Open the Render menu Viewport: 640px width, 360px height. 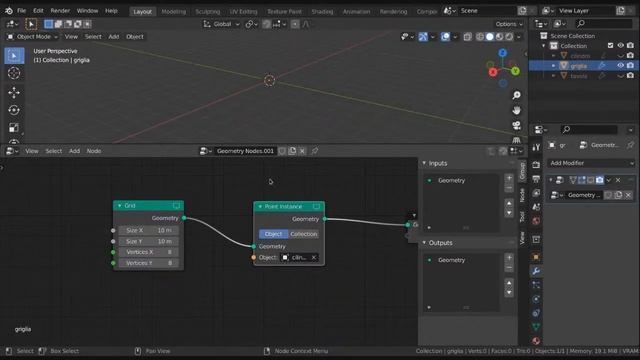60,11
